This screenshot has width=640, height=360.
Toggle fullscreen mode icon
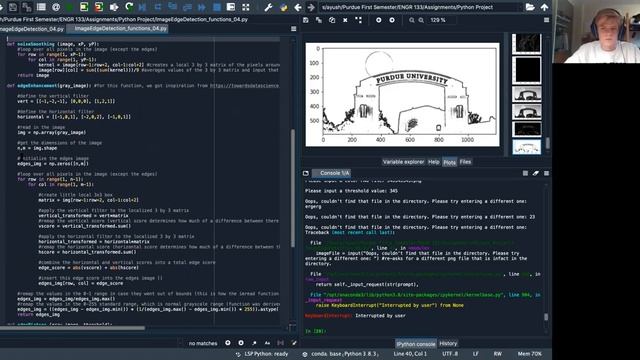tap(246, 7)
